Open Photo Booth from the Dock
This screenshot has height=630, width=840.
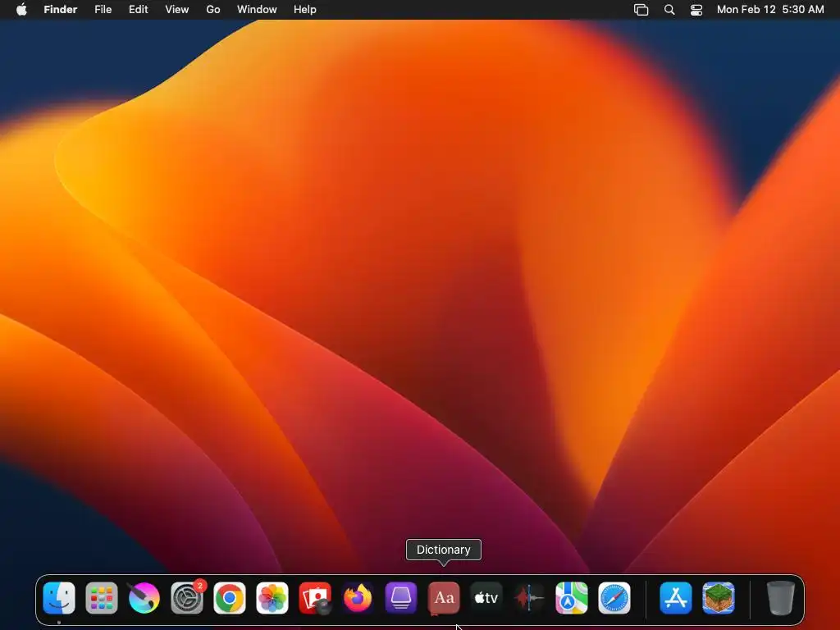click(315, 598)
